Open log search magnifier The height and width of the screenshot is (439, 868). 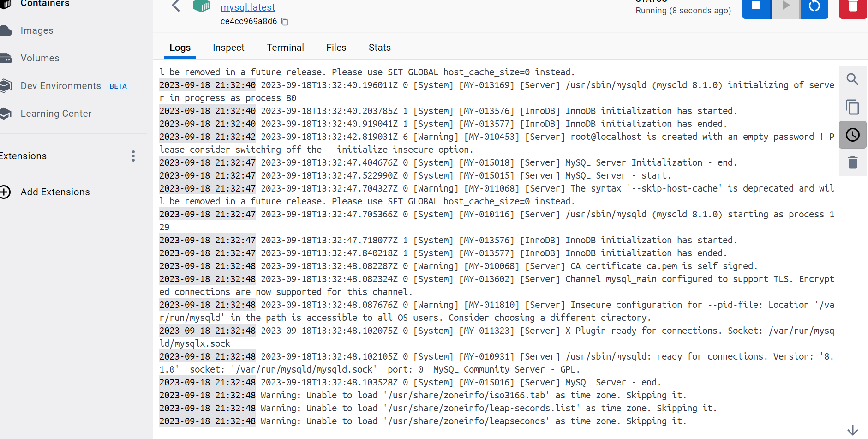pyautogui.click(x=852, y=79)
